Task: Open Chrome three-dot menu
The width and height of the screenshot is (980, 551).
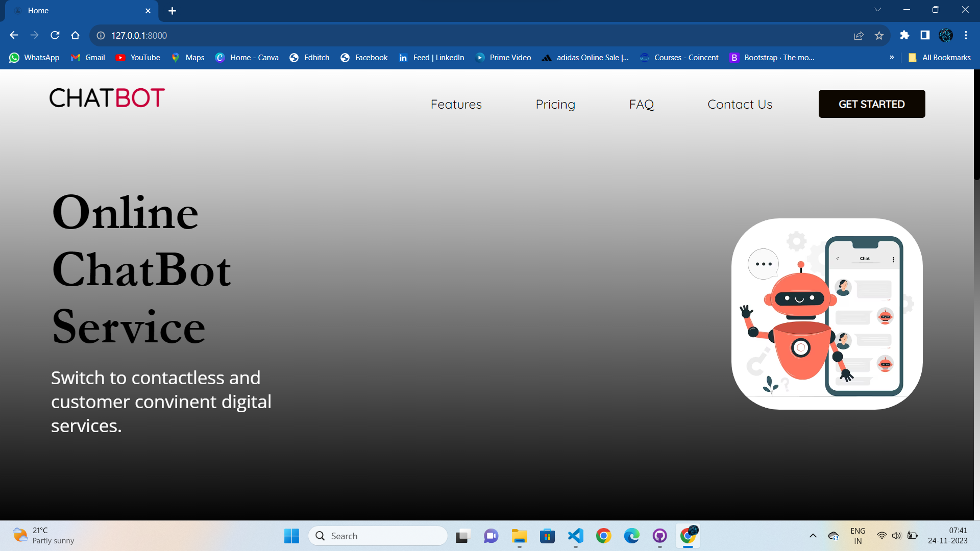Action: pyautogui.click(x=966, y=35)
